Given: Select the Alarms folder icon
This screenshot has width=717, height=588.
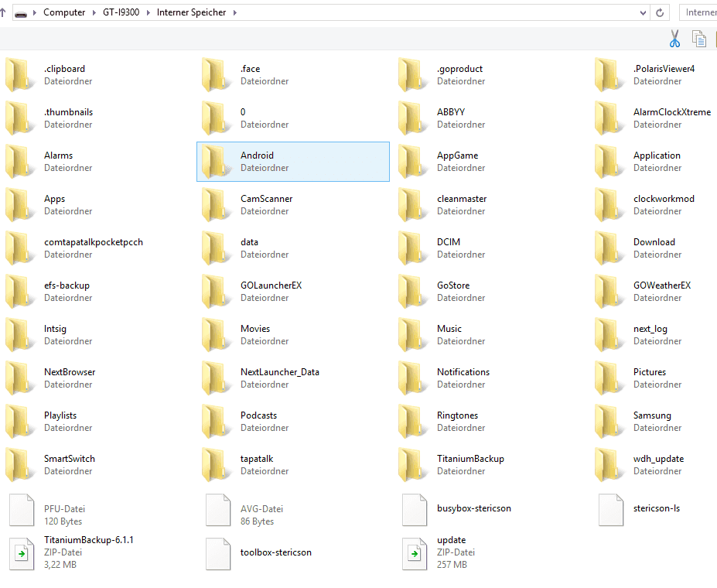Looking at the screenshot, I should [x=19, y=162].
